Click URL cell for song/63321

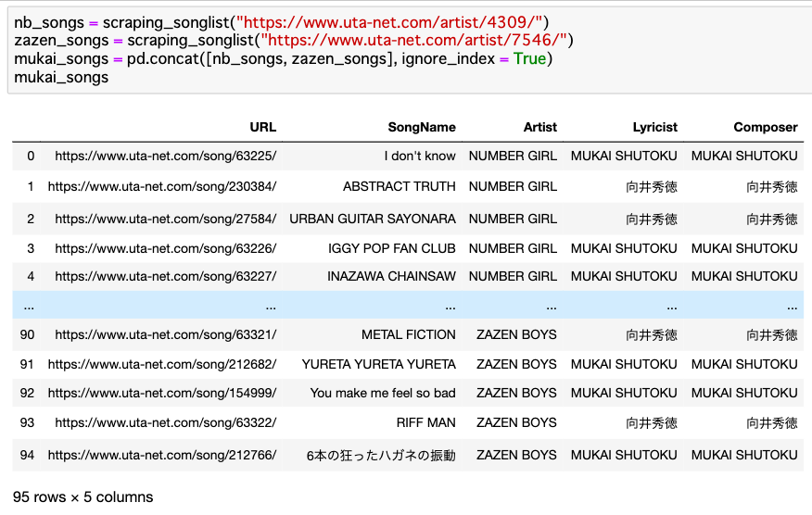[x=166, y=335]
